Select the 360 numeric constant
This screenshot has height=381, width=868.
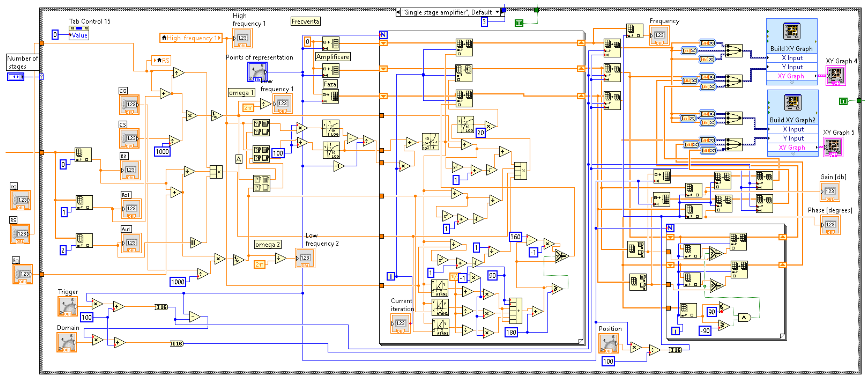coord(515,237)
